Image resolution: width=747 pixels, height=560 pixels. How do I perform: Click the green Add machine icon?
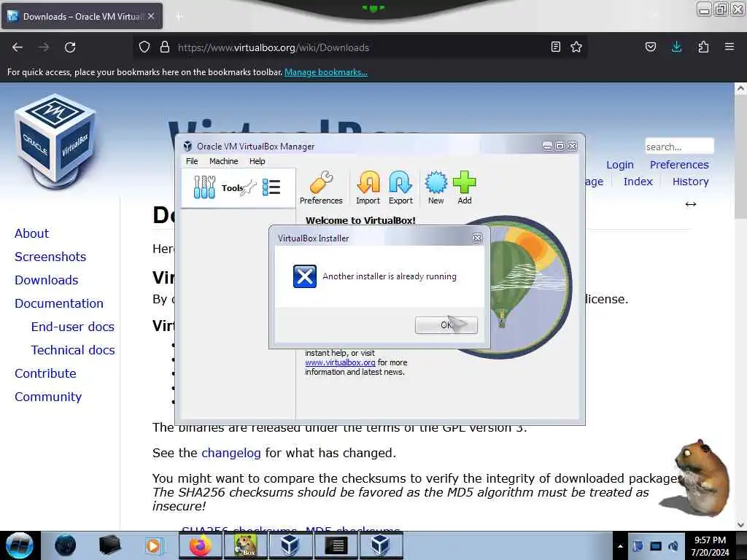coord(465,187)
